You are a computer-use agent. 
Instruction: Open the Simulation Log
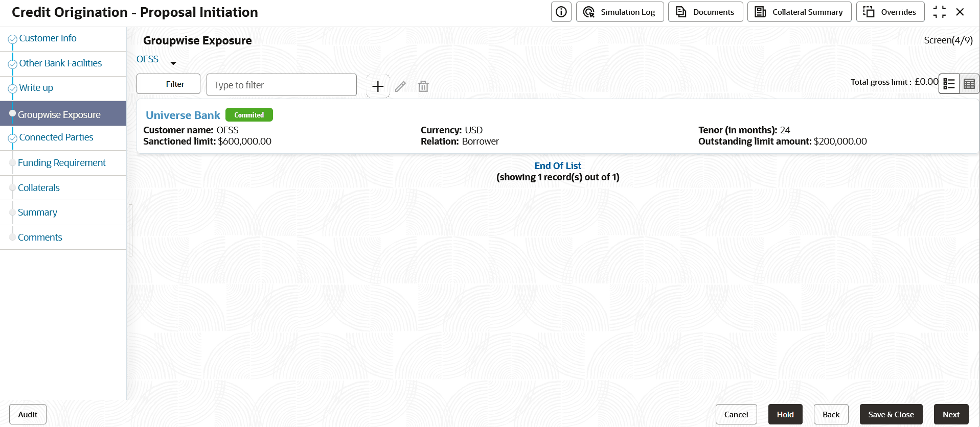(x=619, y=11)
